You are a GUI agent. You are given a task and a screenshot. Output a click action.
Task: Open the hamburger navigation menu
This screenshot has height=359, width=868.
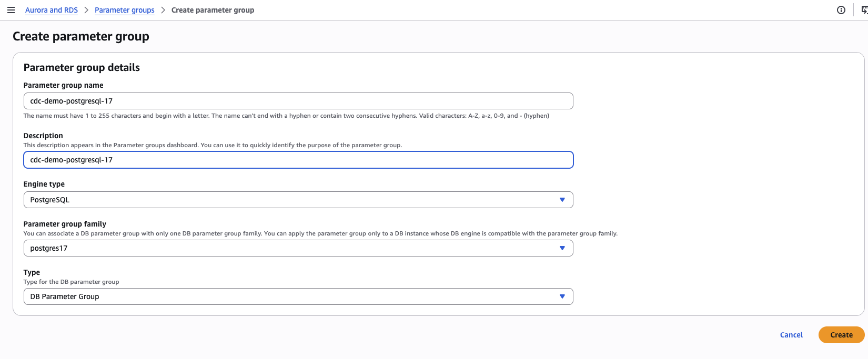(11, 10)
